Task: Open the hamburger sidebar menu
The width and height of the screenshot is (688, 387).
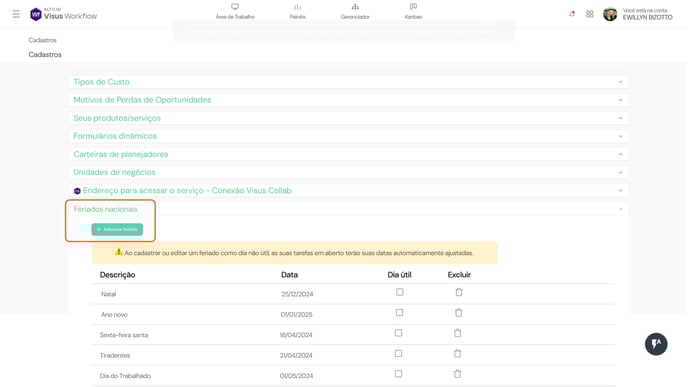Action: point(16,14)
